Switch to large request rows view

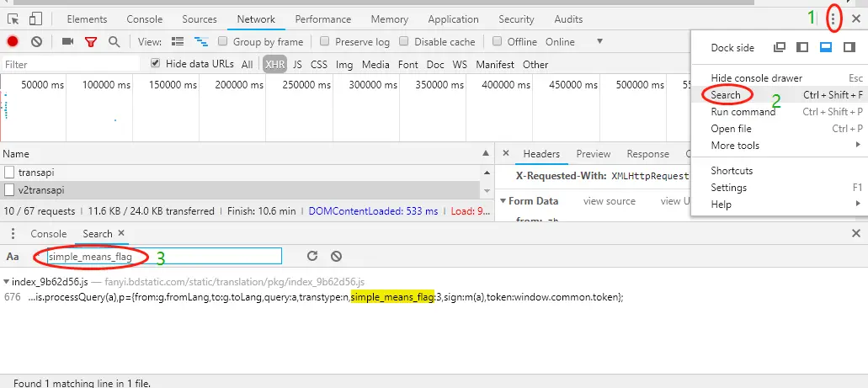(177, 41)
